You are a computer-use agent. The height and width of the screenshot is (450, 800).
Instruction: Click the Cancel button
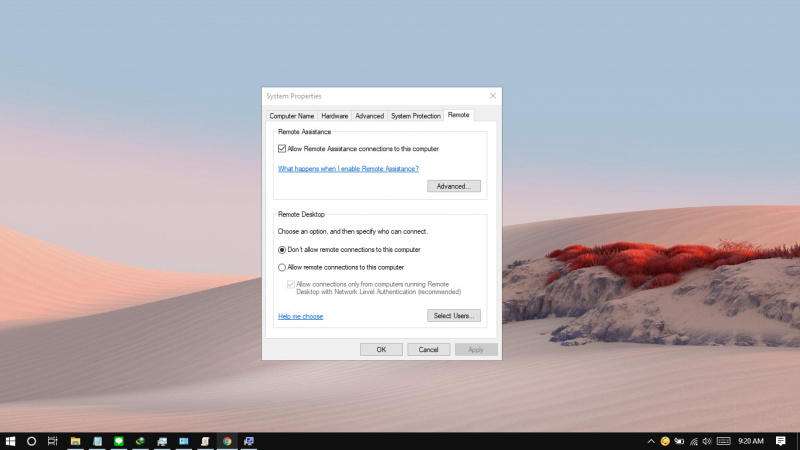429,349
